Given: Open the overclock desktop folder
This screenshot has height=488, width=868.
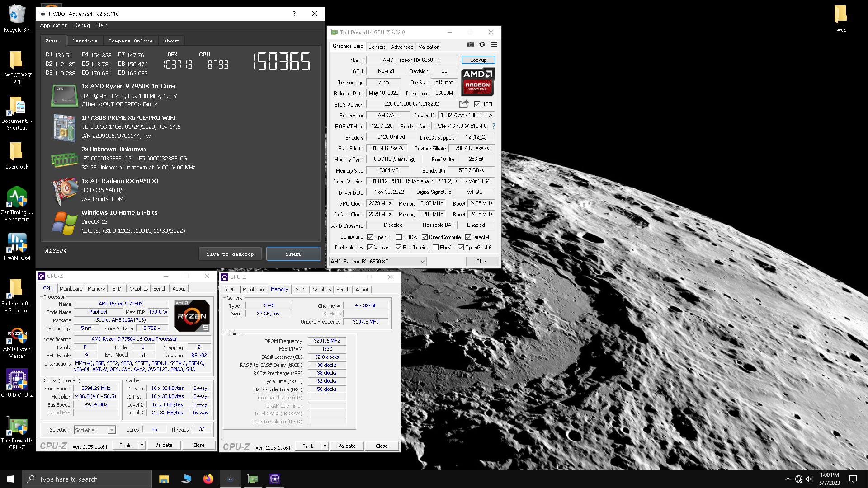Looking at the screenshot, I should [17, 156].
